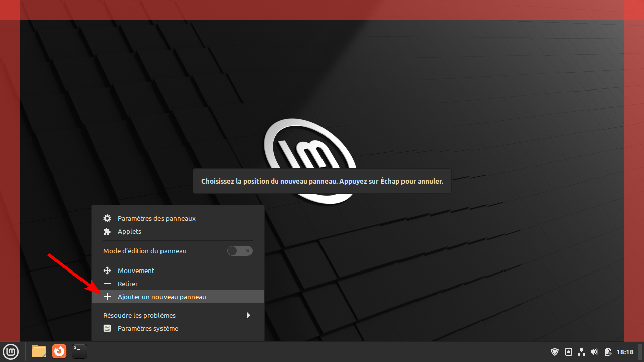Select Mouvement to move the panel

(178, 270)
